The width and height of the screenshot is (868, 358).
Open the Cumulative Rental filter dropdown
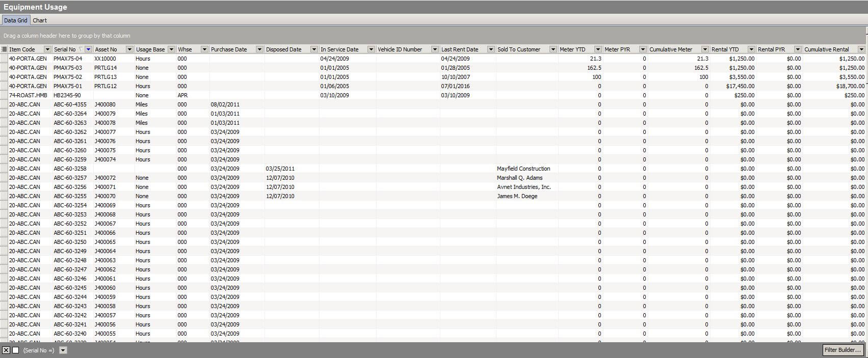click(x=861, y=49)
